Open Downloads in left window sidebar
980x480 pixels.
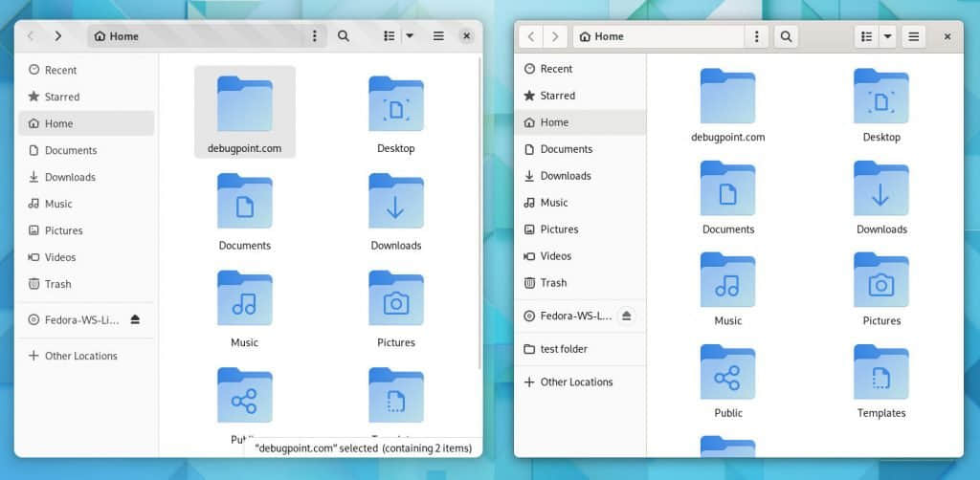[x=86, y=177]
